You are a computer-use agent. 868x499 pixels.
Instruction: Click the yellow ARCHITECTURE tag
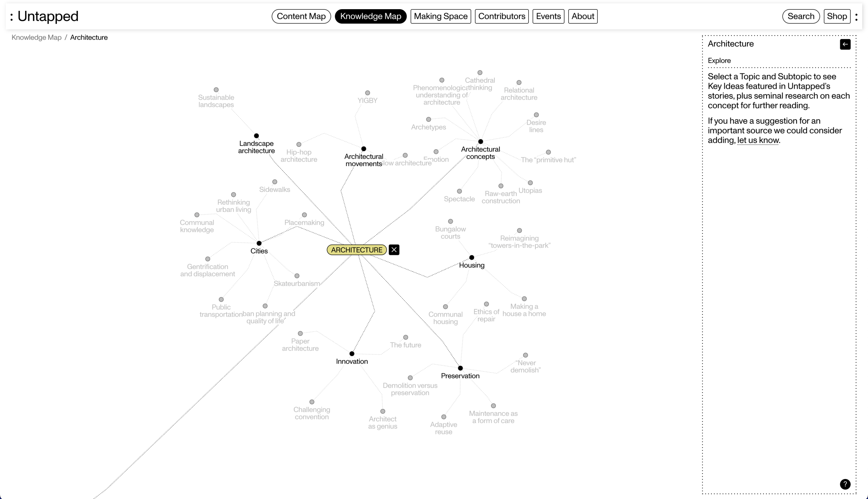[356, 250]
